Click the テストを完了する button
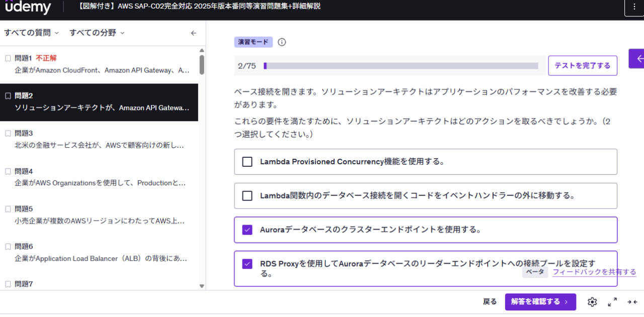The image size is (644, 317). (582, 65)
